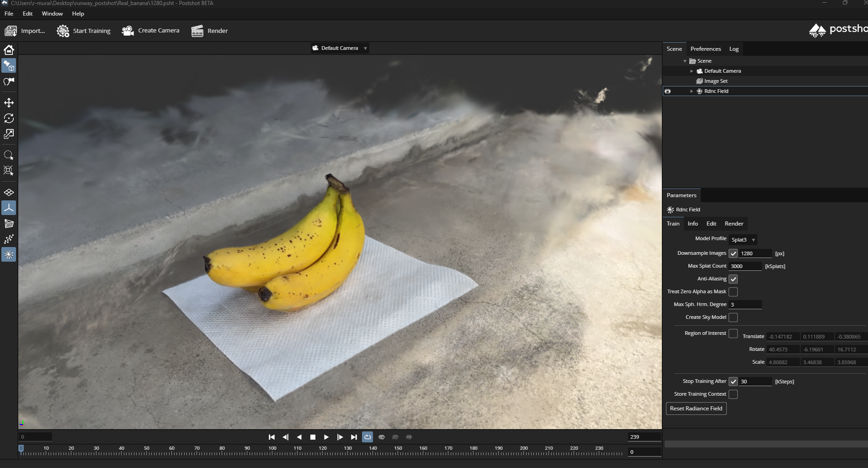Click Start Training button

point(84,31)
